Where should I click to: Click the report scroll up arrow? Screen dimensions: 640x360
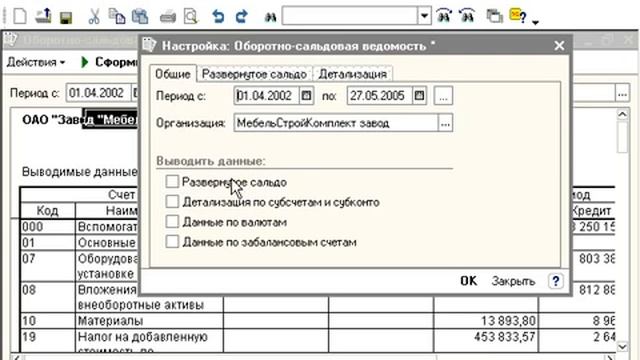click(622, 115)
